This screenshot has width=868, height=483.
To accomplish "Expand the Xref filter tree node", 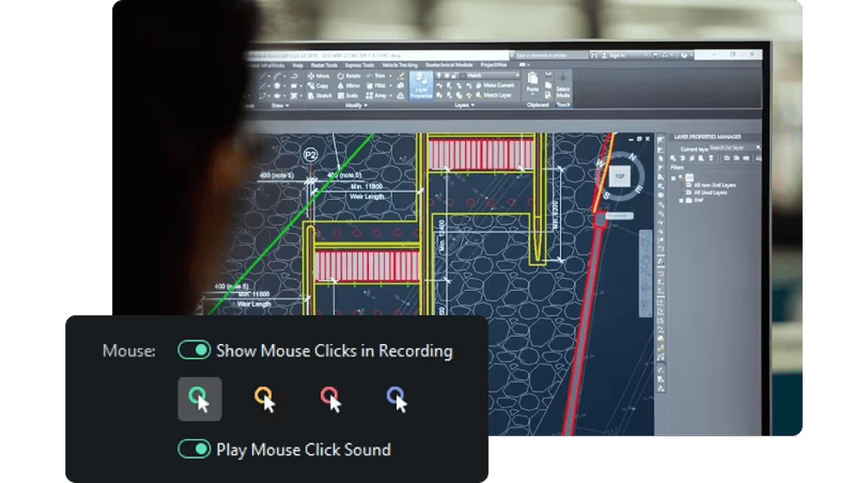I will coord(681,200).
